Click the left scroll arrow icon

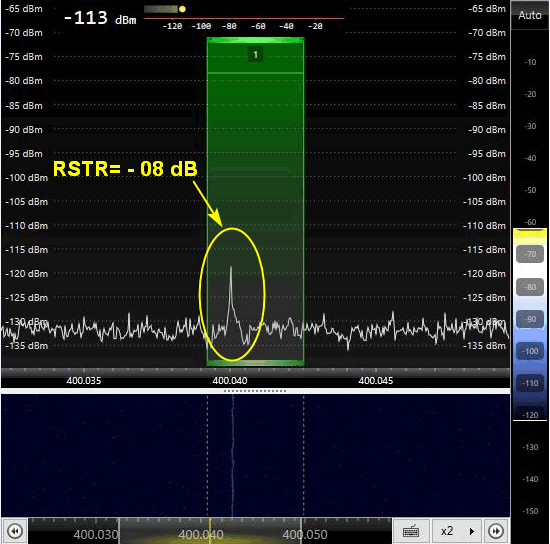pos(15,531)
